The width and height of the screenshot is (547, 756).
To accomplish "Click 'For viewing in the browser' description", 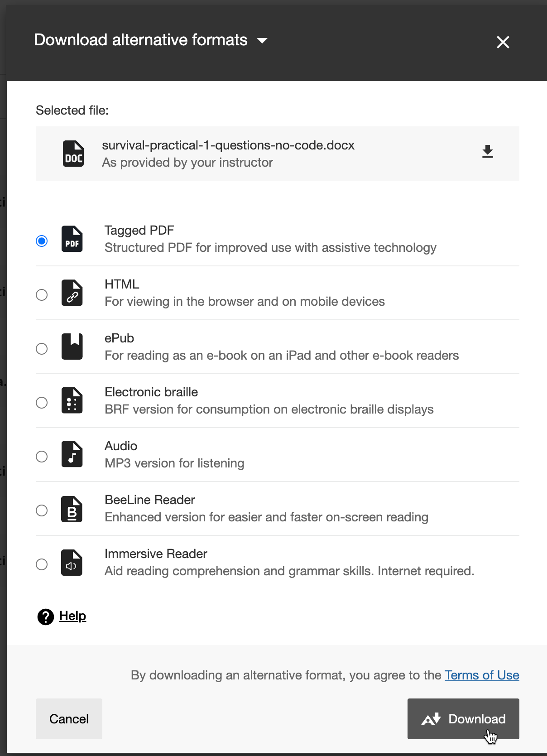I will [245, 302].
